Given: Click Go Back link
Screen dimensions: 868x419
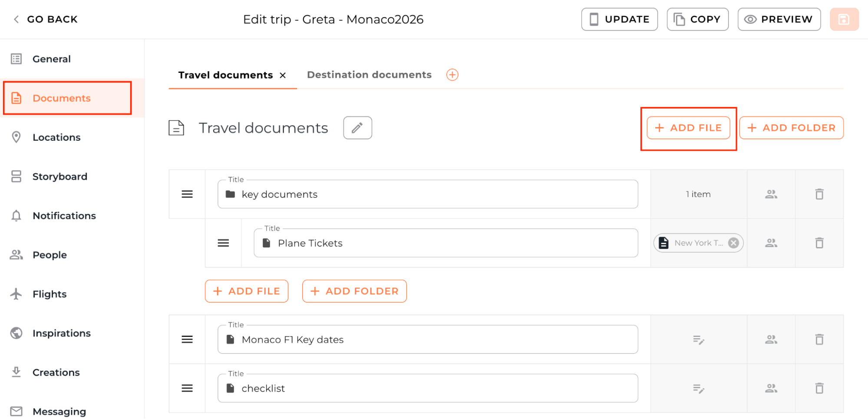Looking at the screenshot, I should pos(46,20).
